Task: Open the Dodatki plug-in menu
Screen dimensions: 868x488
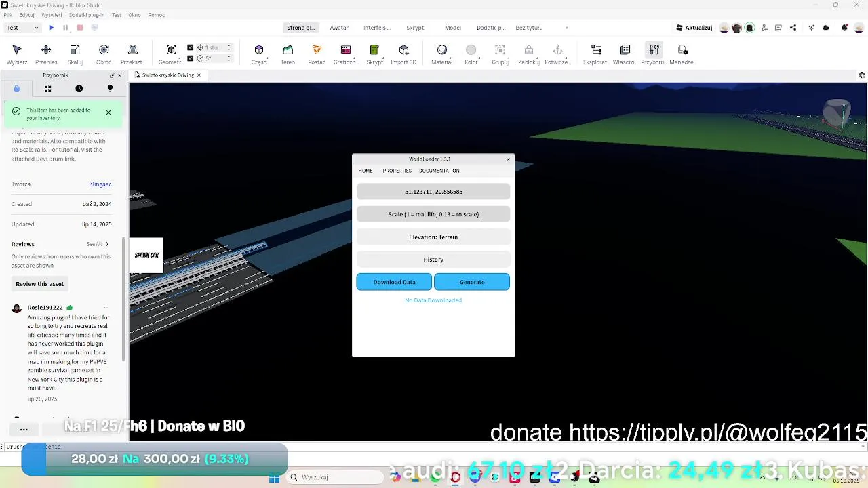Action: tap(87, 14)
